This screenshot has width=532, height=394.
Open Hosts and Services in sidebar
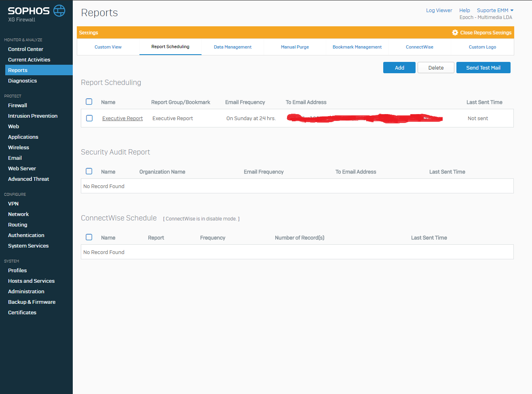(x=31, y=281)
